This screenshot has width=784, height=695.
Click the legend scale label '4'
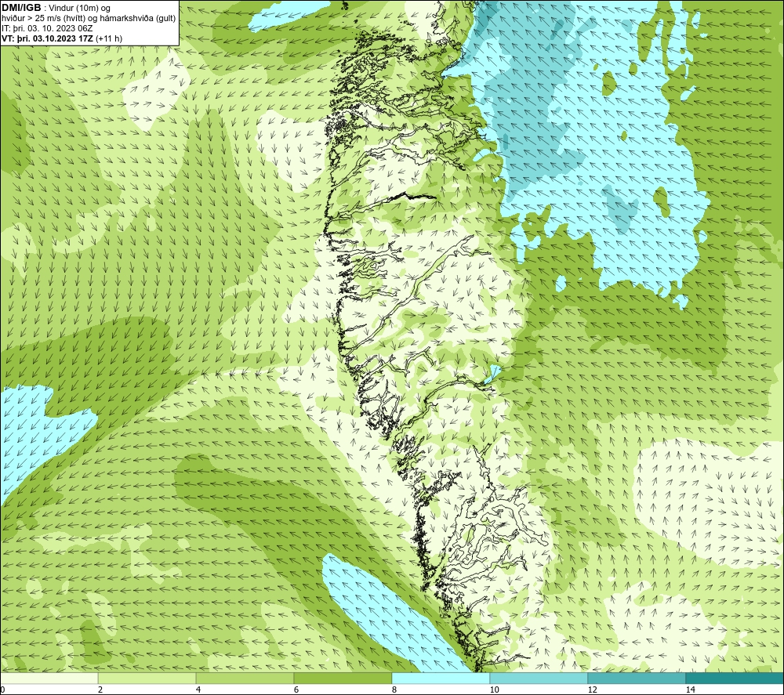[198, 690]
